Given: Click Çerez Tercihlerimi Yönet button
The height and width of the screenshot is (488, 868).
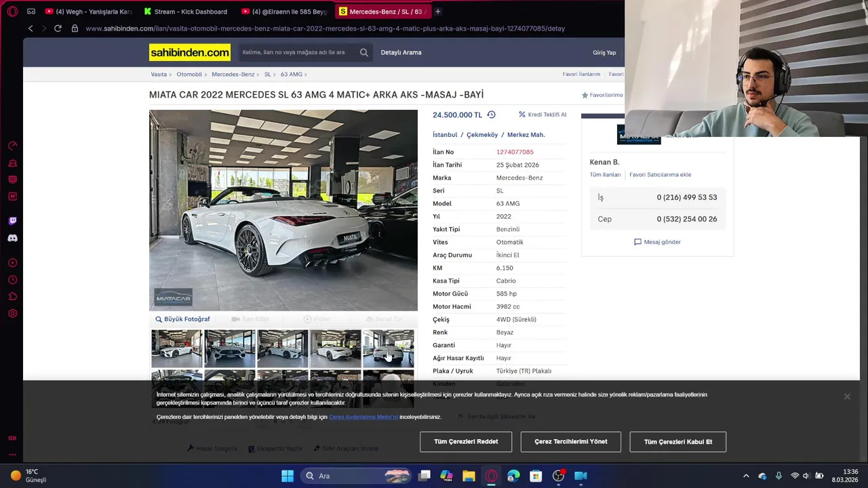Looking at the screenshot, I should click(x=571, y=442).
